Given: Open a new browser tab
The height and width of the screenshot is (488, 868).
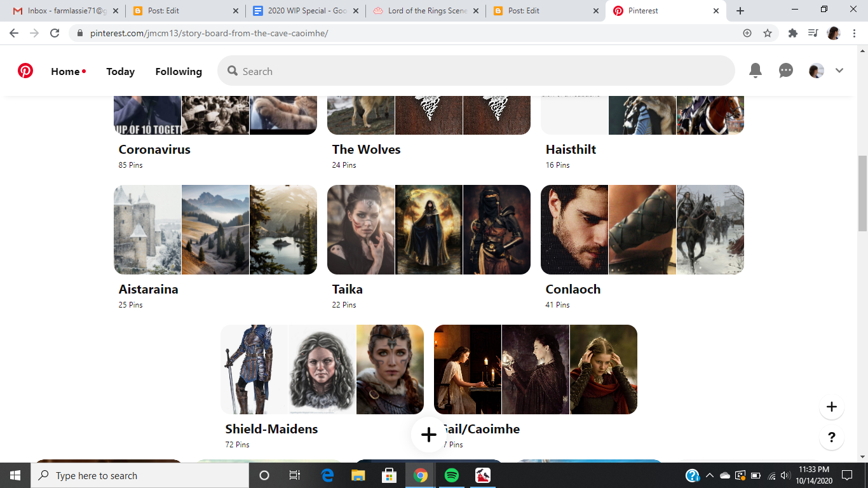Looking at the screenshot, I should pos(740,11).
